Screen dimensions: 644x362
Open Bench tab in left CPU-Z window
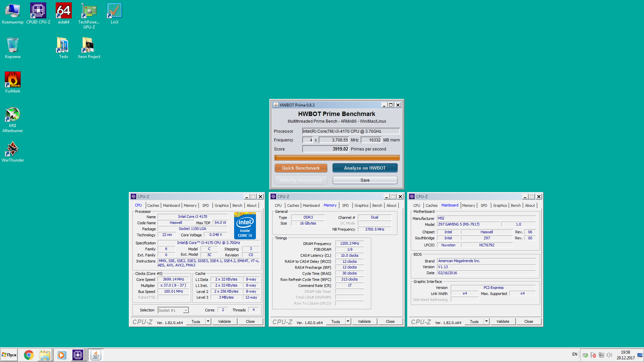click(237, 205)
